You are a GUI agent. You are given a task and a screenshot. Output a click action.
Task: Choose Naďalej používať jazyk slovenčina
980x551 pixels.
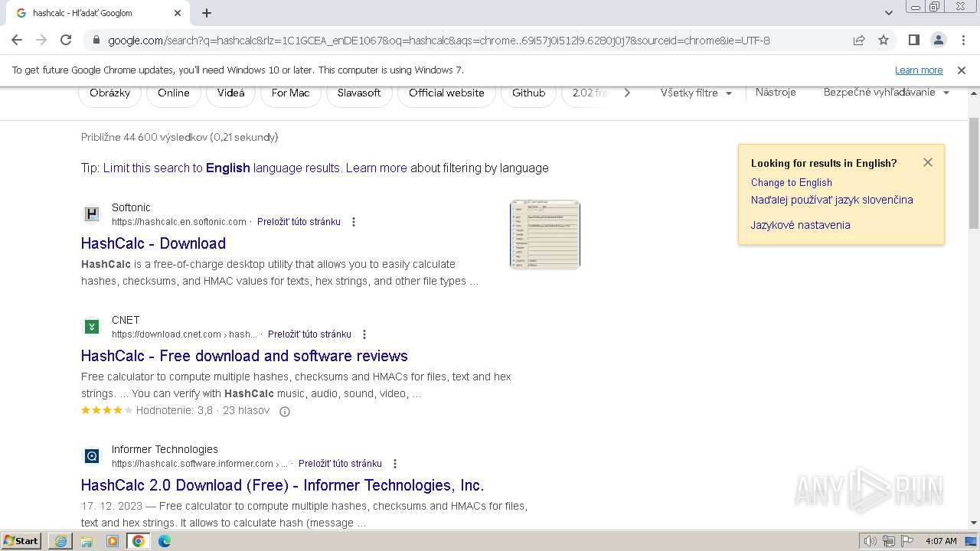(831, 200)
